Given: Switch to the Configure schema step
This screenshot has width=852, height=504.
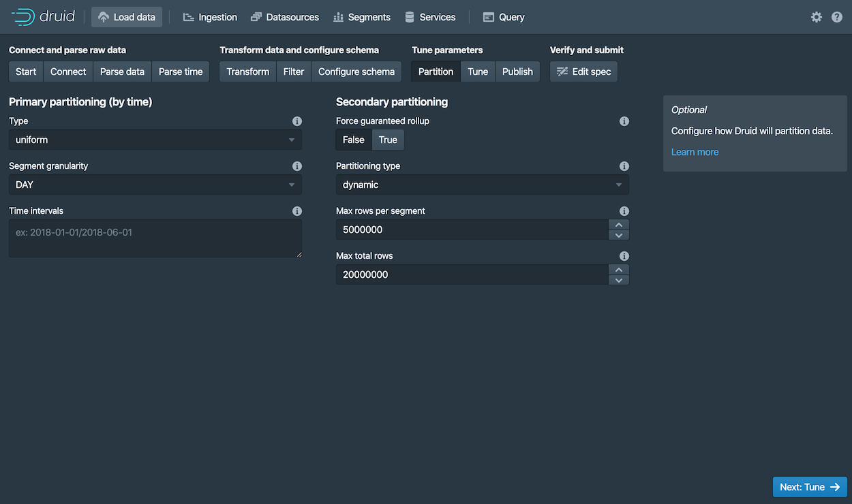Looking at the screenshot, I should point(356,72).
